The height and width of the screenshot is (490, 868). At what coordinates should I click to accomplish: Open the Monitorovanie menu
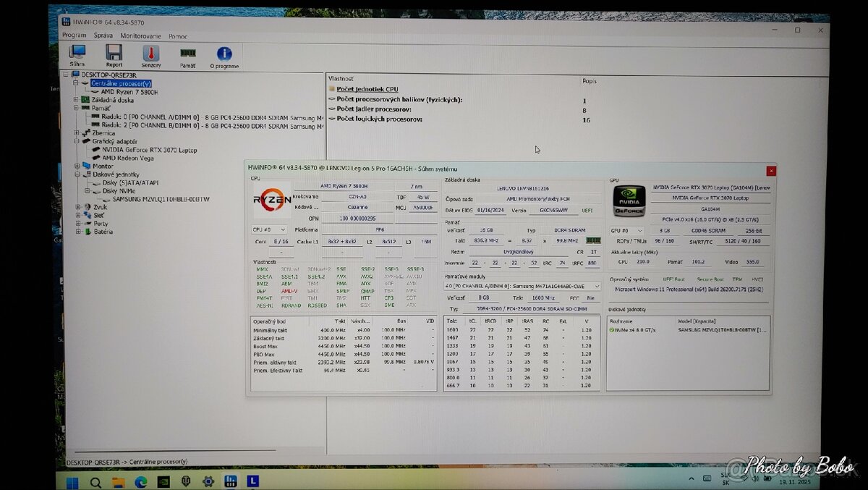[x=141, y=35]
